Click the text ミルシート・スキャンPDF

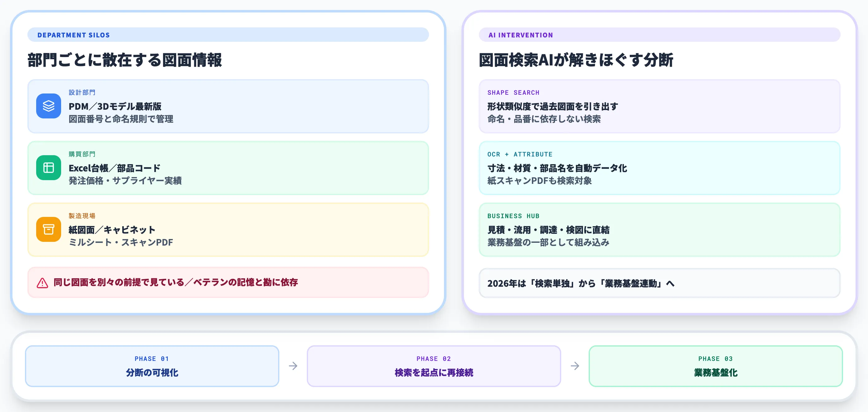[x=121, y=242]
